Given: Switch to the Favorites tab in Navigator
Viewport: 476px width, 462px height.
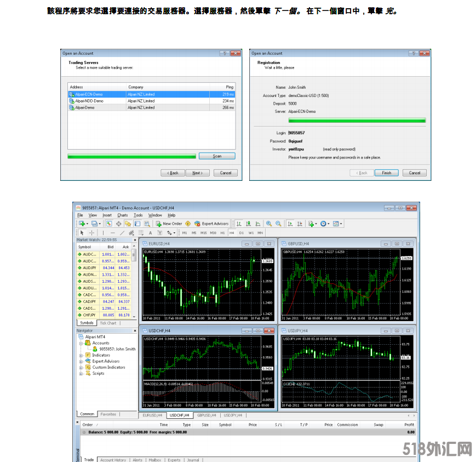Looking at the screenshot, I should pyautogui.click(x=108, y=414).
